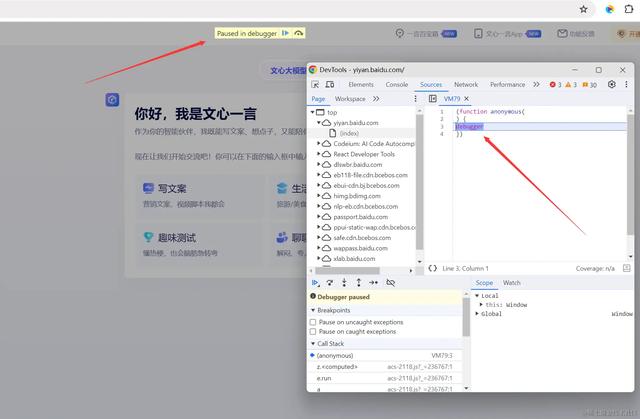Image resolution: width=640 pixels, height=419 pixels.
Task: Open the Sources navigator three-dot menu
Action: point(416,99)
